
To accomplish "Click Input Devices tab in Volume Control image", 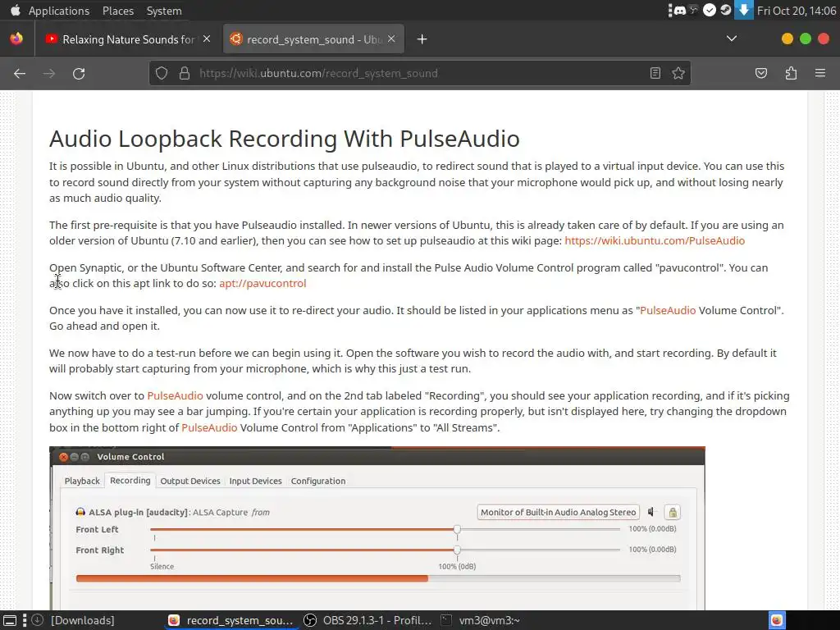I will (x=256, y=481).
